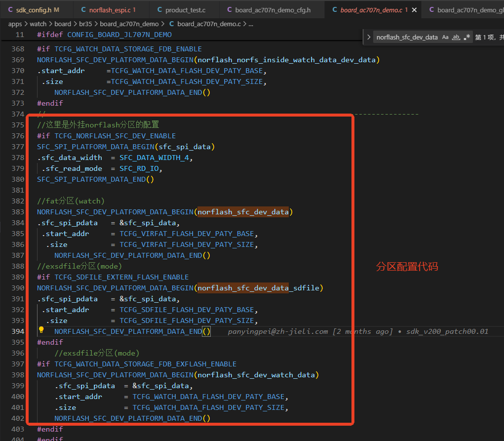
Task: Click the TCFG_SDFILE_EXTERN_FLASH_ENABLE macro
Action: [x=121, y=277]
